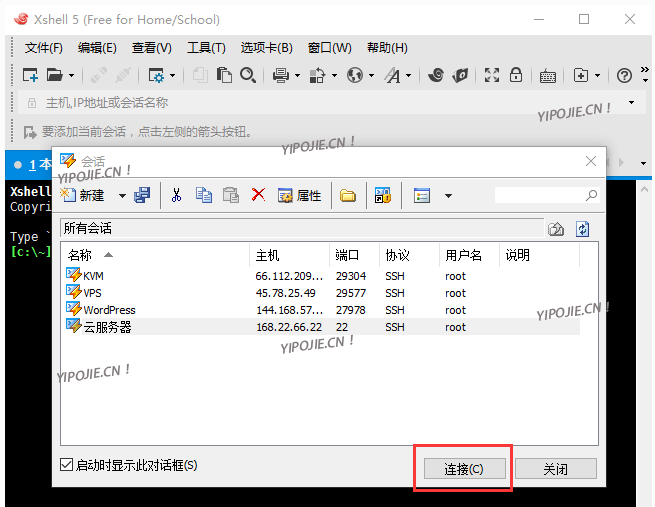
Task: Open session properties gear icon in main toolbar
Action: pos(157,76)
